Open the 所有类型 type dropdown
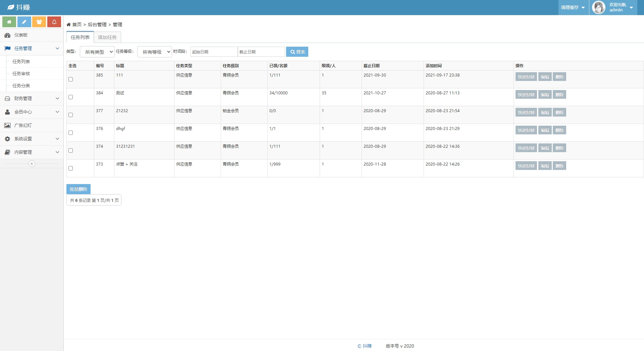 pos(97,52)
